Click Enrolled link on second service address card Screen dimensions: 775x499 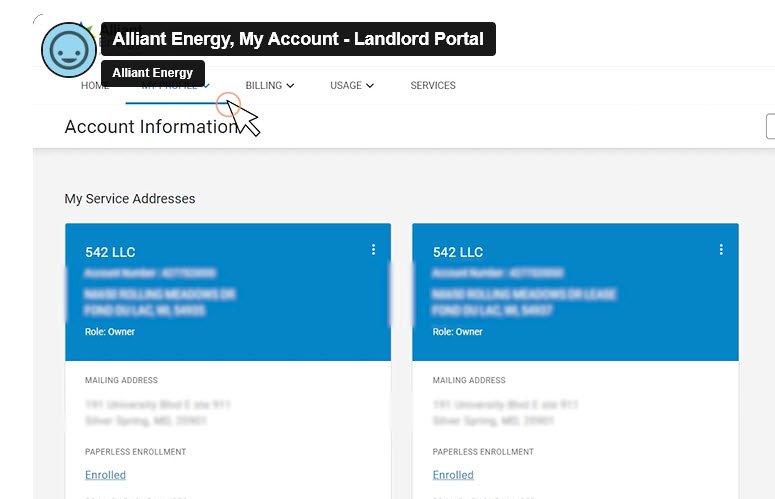(x=453, y=475)
